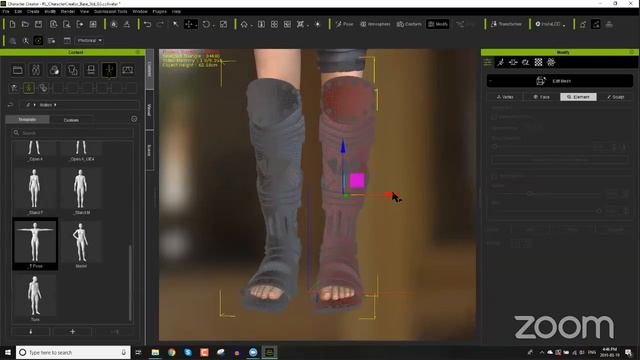Open the Visual side tab
Screen dimensions: 640x360
[x=149, y=109]
